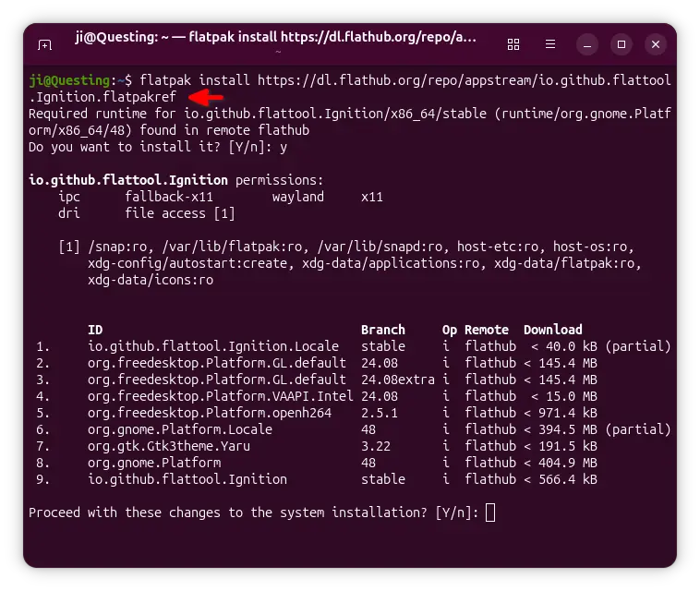Maximize the terminal window

[x=622, y=44]
